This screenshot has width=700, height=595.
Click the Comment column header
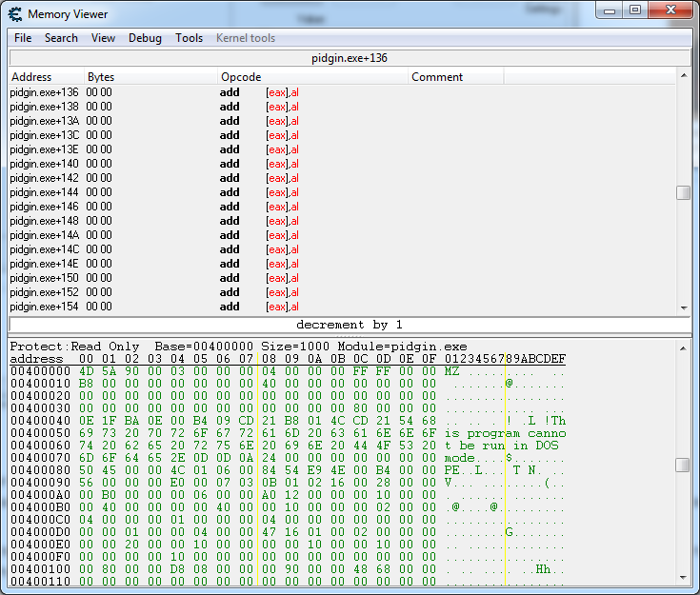[455, 77]
